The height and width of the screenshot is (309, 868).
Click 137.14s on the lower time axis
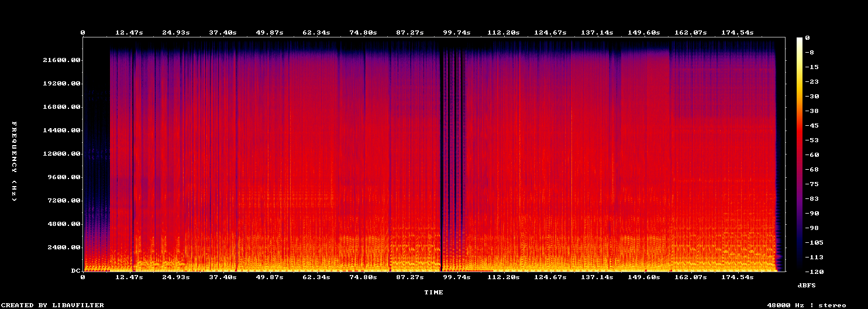click(597, 277)
